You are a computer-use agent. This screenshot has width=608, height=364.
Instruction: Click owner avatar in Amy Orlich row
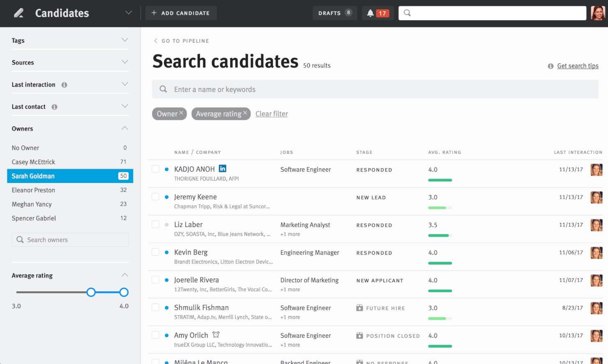(596, 336)
